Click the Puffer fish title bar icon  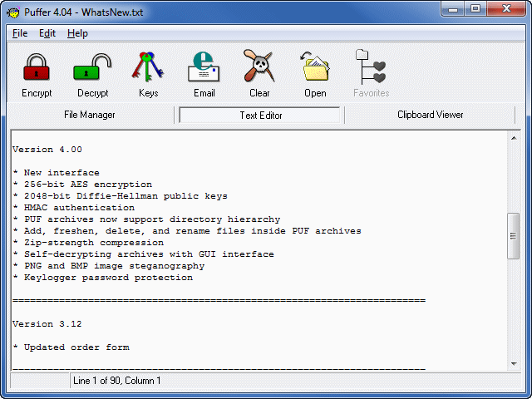pyautogui.click(x=13, y=12)
